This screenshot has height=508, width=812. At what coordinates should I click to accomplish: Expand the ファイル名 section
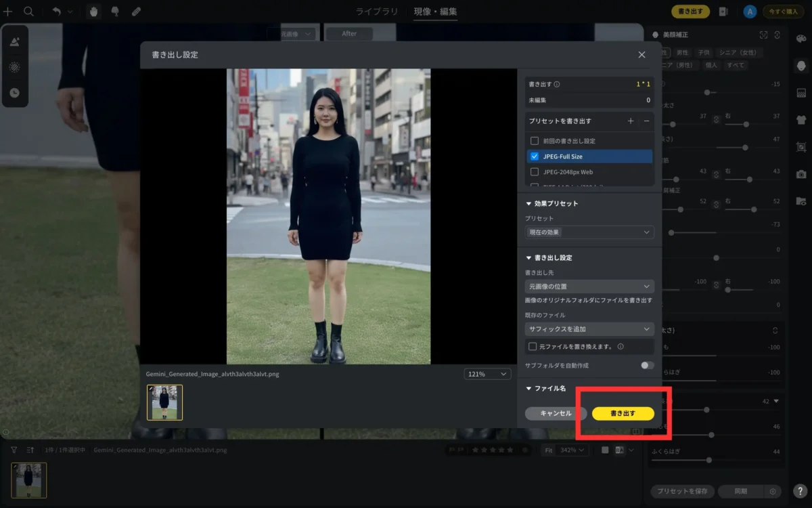pos(529,388)
